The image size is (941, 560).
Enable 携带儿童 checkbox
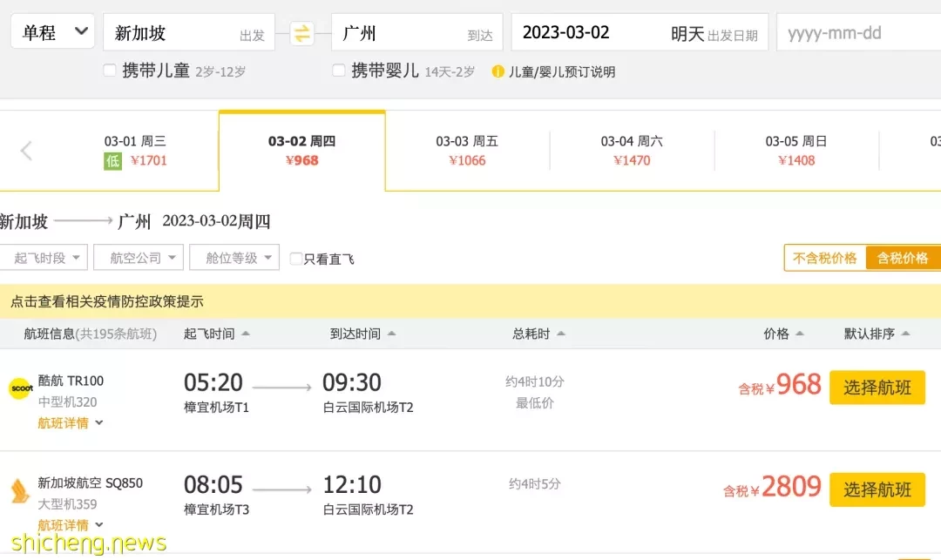pyautogui.click(x=110, y=71)
